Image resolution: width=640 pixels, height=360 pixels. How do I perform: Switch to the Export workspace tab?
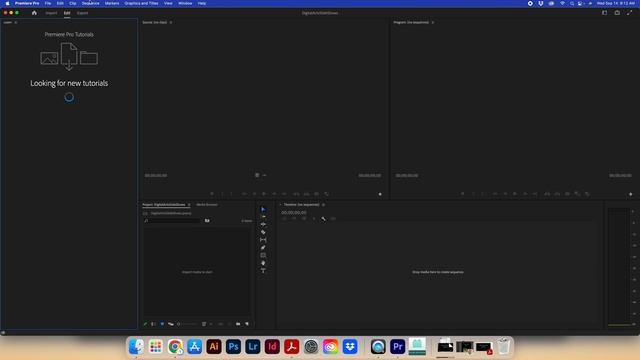click(82, 13)
